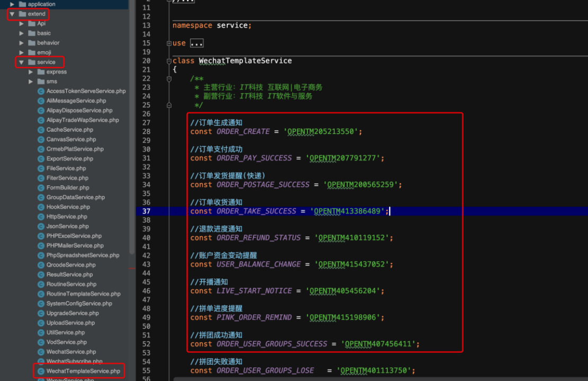The image size is (588, 381).
Task: Click the FileService.php class icon
Action: [41, 168]
